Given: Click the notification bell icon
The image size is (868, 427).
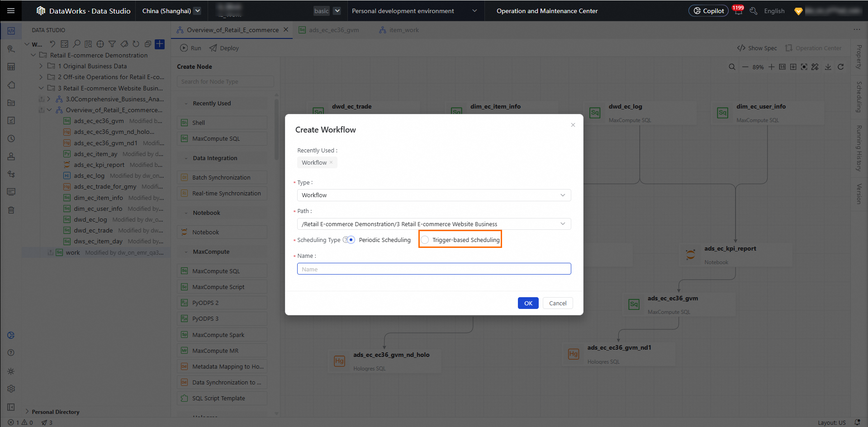Looking at the screenshot, I should (x=738, y=11).
